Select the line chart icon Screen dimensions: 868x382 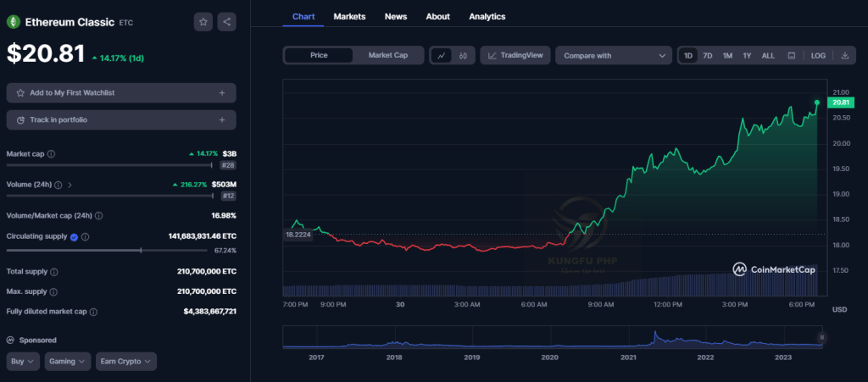point(441,55)
